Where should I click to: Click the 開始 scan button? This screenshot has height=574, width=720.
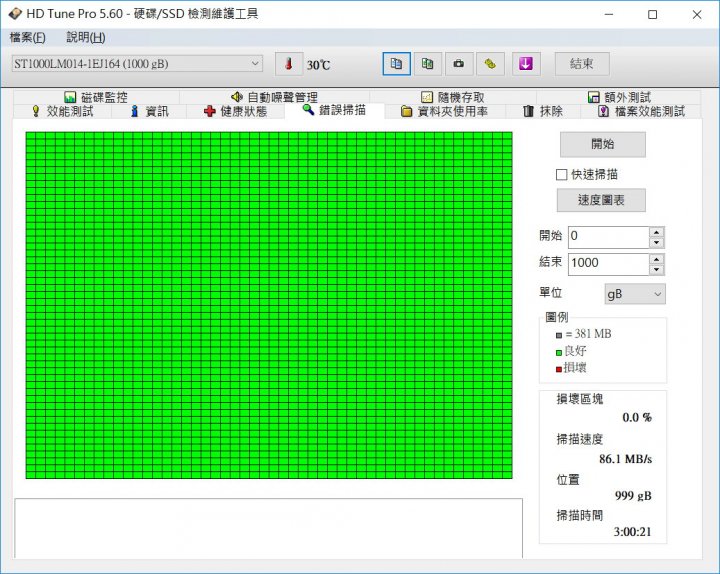(602, 144)
